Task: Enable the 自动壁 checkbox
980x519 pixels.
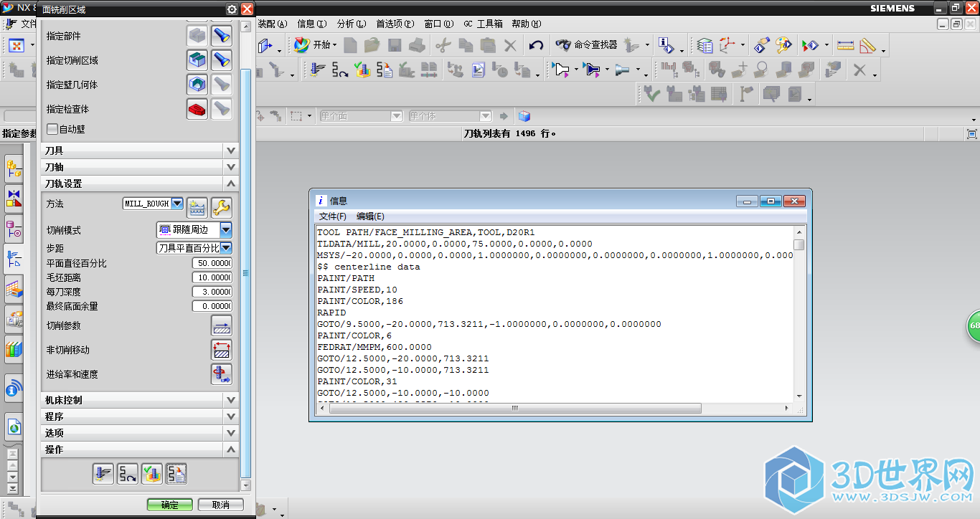Action: coord(52,129)
